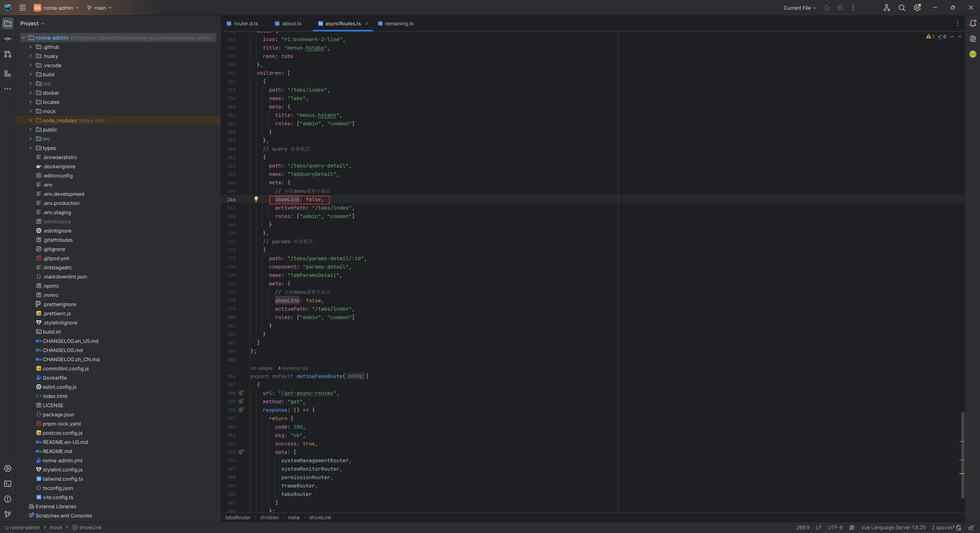Toggle the code inspection status bar icon
The height and width of the screenshot is (533, 980).
[852, 528]
